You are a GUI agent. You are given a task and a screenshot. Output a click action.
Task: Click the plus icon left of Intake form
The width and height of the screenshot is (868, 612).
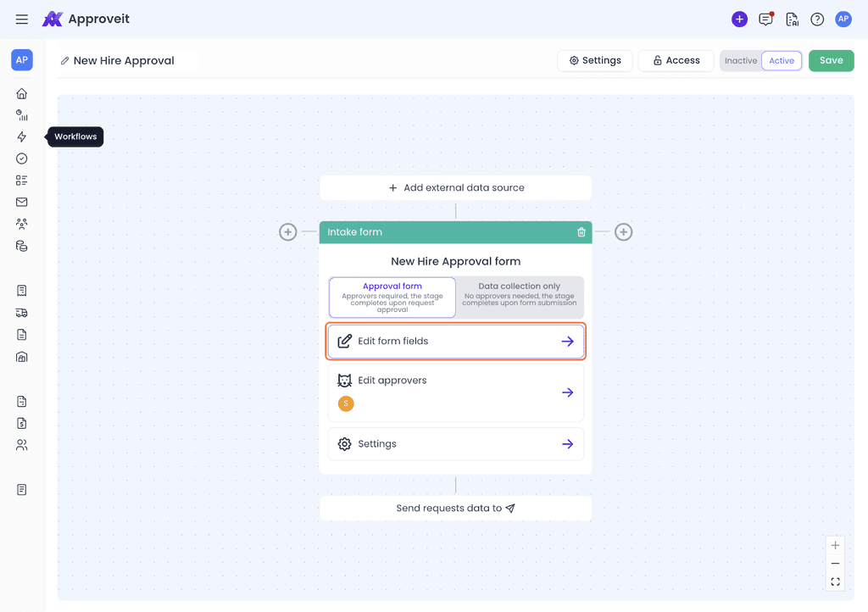coord(287,231)
